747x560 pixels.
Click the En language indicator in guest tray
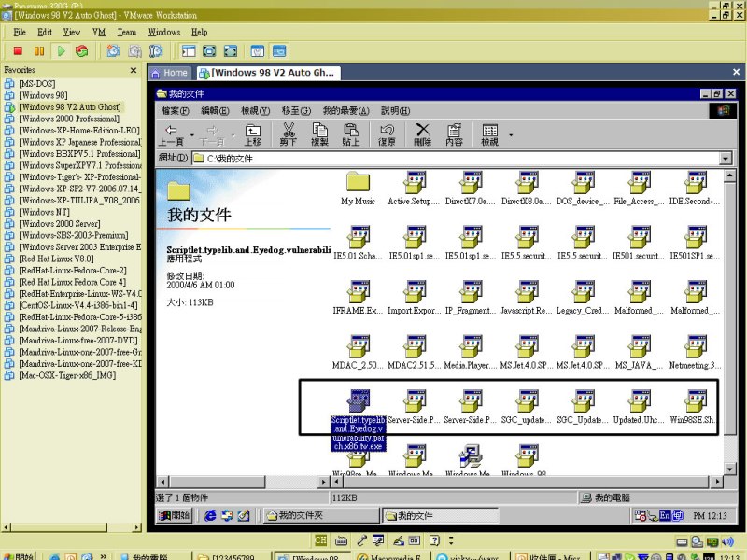(x=665, y=515)
